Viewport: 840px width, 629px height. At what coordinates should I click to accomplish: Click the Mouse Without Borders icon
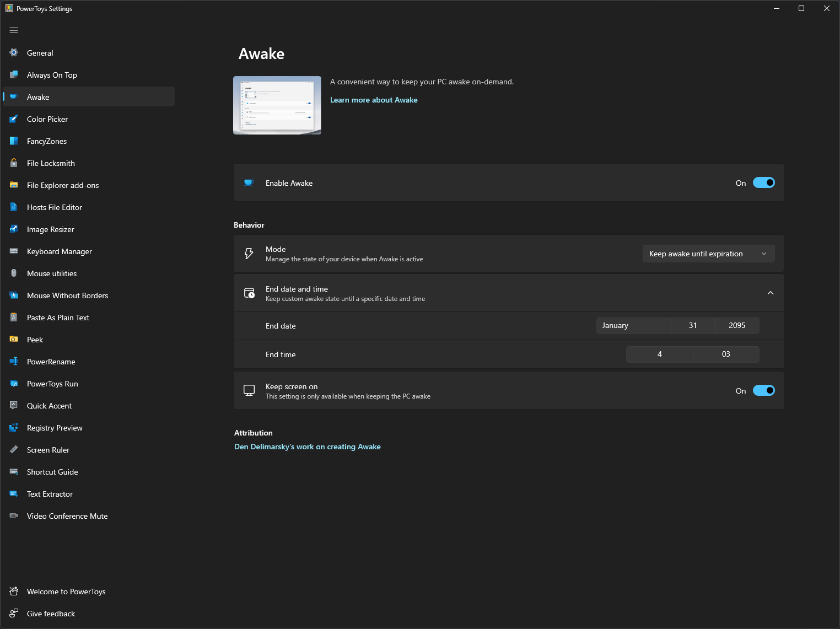[14, 295]
